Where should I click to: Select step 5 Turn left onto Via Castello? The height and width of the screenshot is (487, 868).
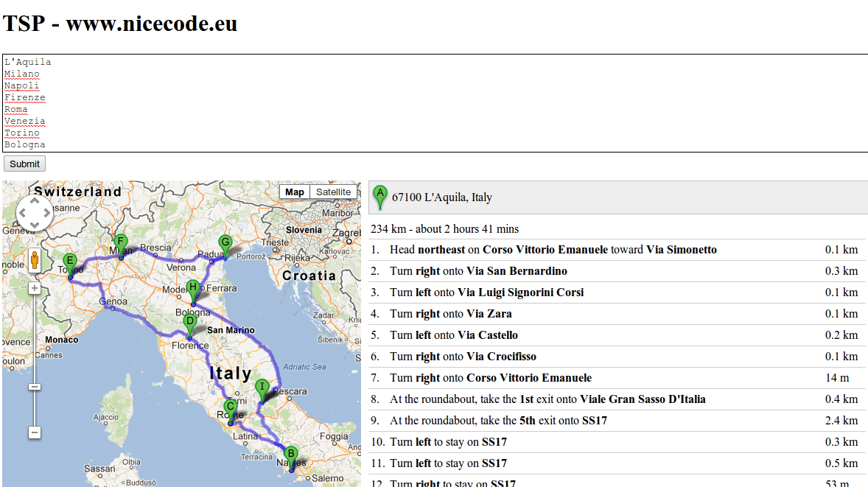618,335
